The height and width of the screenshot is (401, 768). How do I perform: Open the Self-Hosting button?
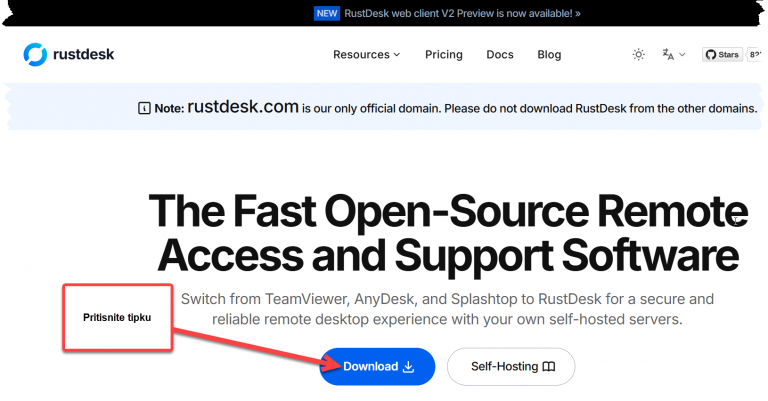(x=511, y=366)
